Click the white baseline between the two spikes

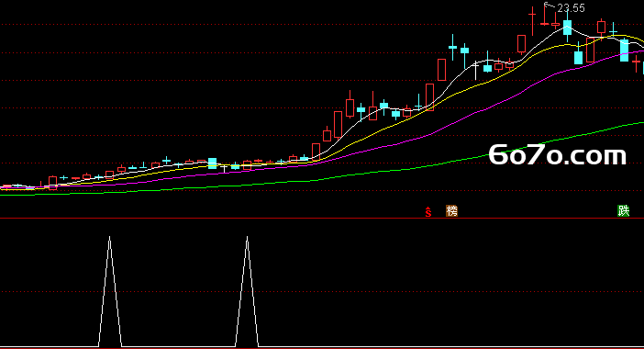(x=179, y=346)
